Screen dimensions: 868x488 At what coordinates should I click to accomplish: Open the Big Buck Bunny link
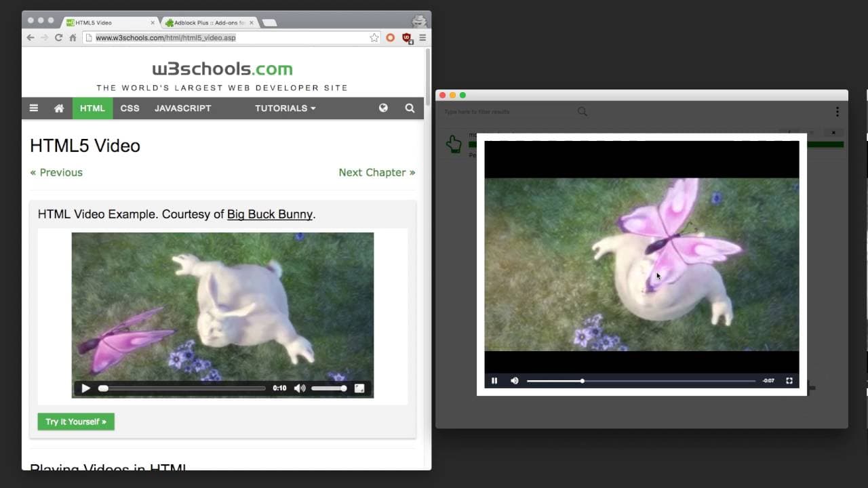[270, 214]
